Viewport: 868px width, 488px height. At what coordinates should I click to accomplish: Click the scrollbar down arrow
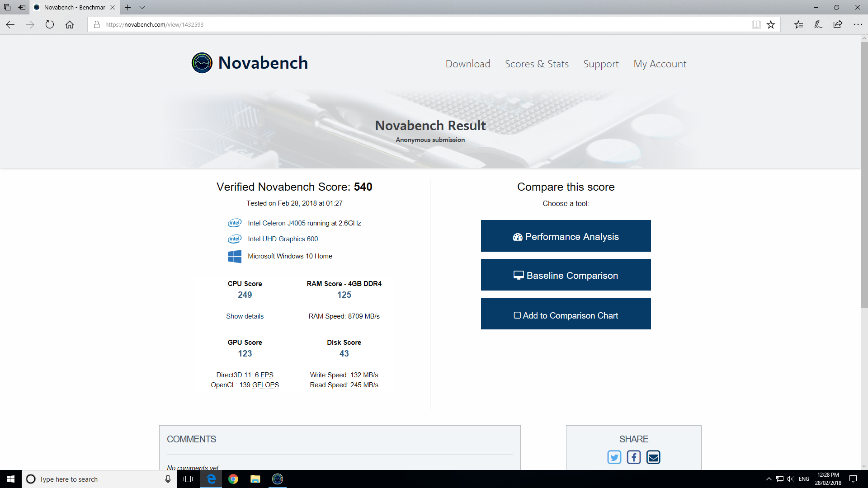click(x=864, y=466)
